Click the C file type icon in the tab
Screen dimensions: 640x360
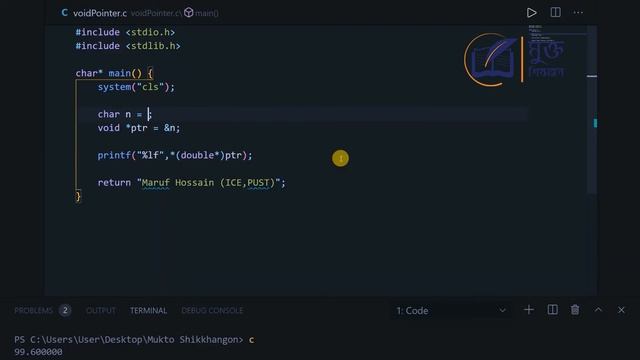coord(64,13)
